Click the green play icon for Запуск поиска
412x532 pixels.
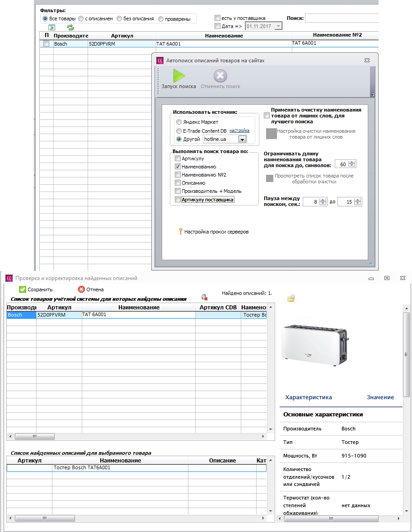[x=179, y=76]
